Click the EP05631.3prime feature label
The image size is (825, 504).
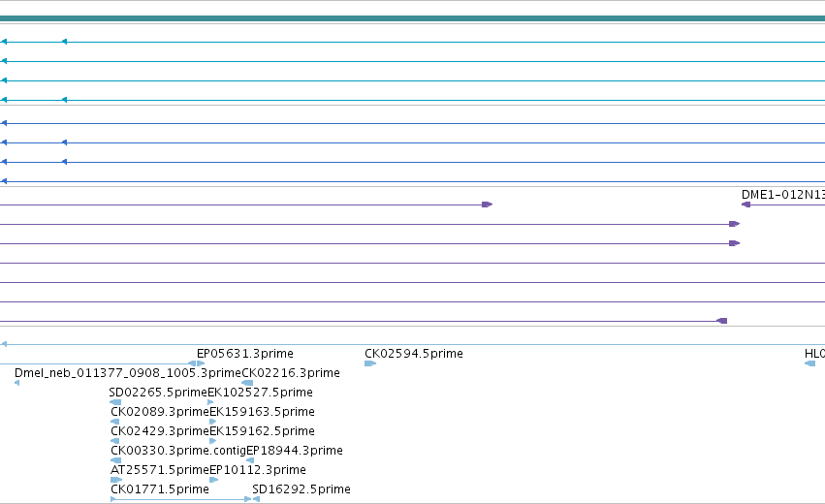[244, 354]
